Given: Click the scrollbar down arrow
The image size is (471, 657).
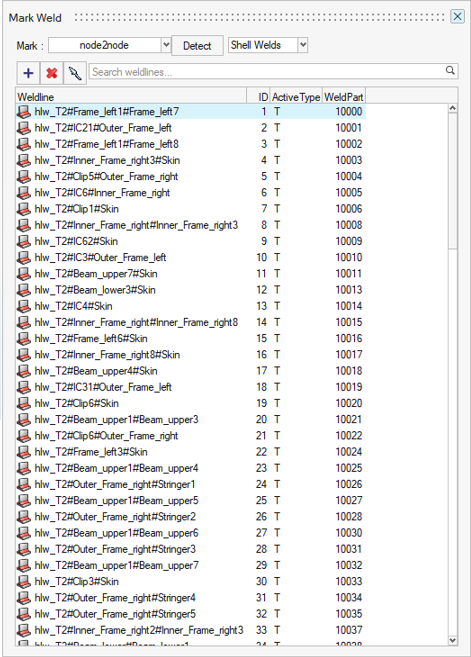Looking at the screenshot, I should 452,640.
